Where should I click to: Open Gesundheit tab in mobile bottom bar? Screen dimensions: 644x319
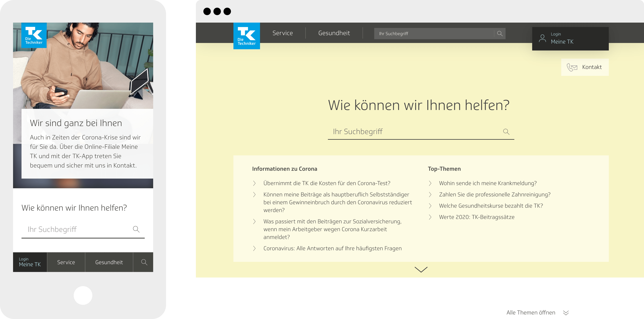pyautogui.click(x=109, y=262)
